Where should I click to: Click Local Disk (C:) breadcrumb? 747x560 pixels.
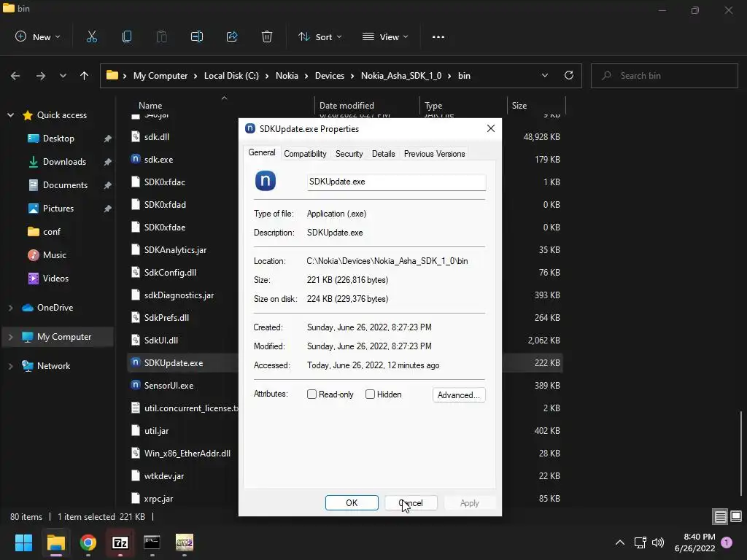point(231,76)
